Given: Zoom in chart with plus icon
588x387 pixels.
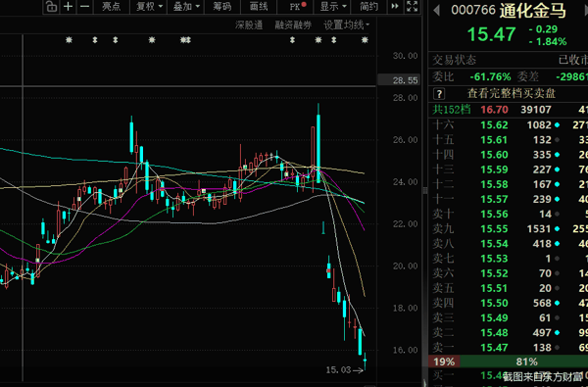Looking at the screenshot, I should click(68, 7).
